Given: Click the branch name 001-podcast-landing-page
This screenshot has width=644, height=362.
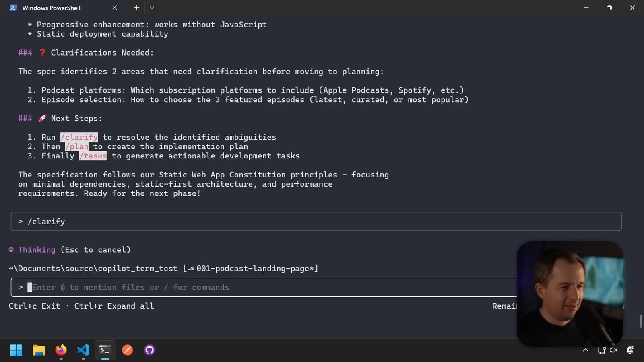Looking at the screenshot, I should coord(255,268).
